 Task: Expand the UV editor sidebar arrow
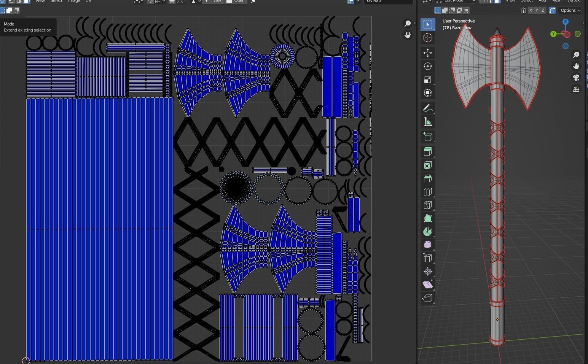[415, 23]
